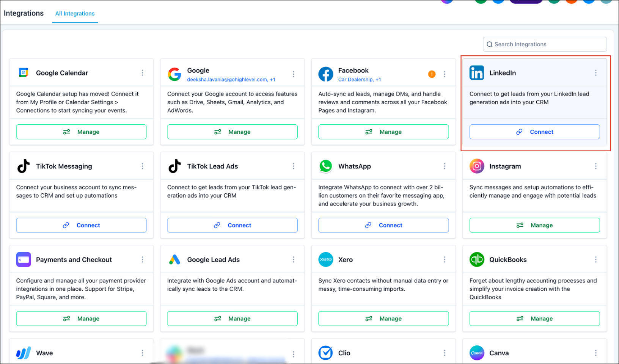Manage the QuickBooks integration
Viewport: 619px width, 364px height.
pyautogui.click(x=534, y=318)
